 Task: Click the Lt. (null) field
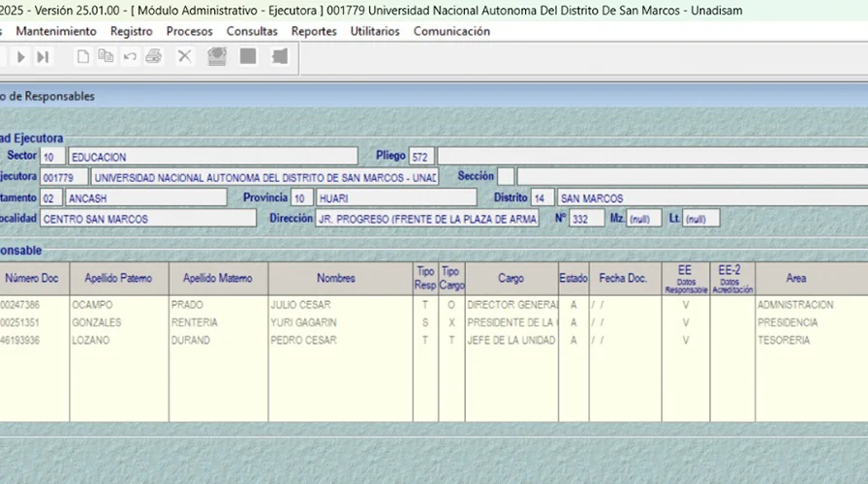pyautogui.click(x=701, y=219)
